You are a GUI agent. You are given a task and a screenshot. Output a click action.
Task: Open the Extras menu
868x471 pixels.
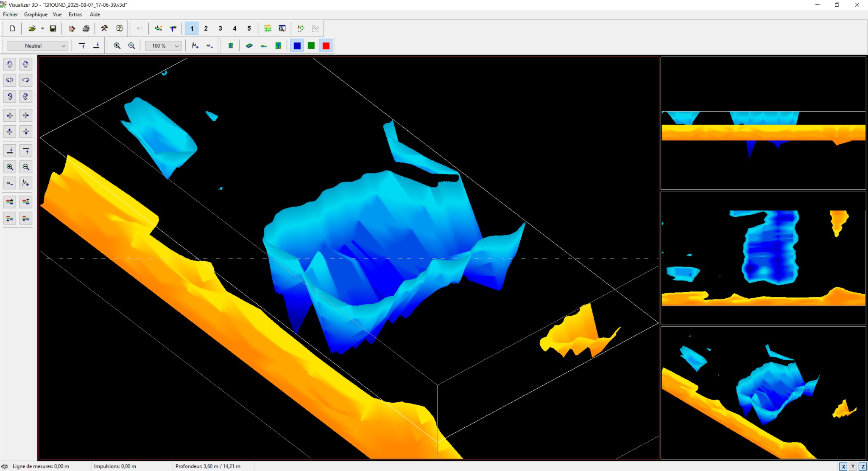tap(75, 14)
